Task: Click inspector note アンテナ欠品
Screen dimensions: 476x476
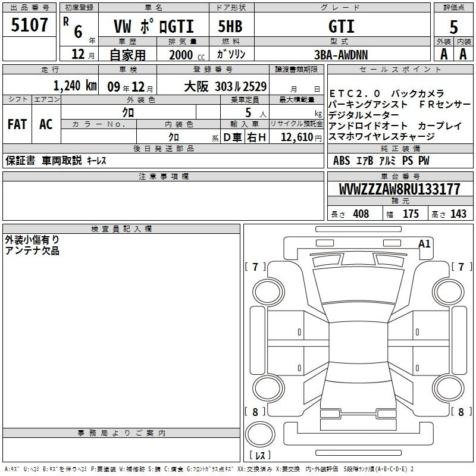Action: tap(32, 250)
